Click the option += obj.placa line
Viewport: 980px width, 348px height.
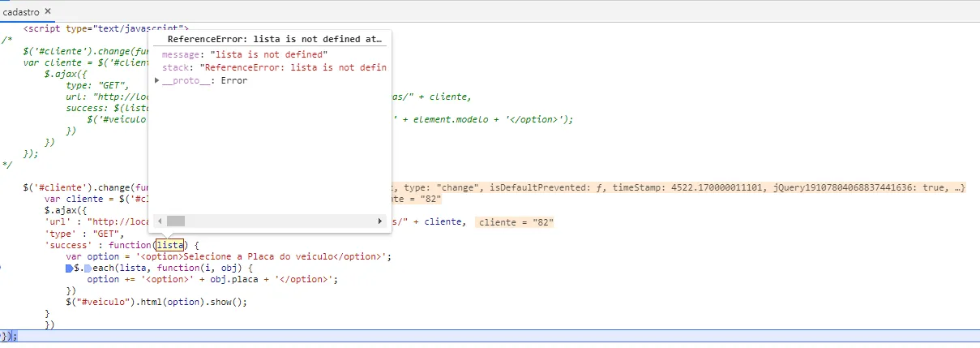tap(212, 279)
